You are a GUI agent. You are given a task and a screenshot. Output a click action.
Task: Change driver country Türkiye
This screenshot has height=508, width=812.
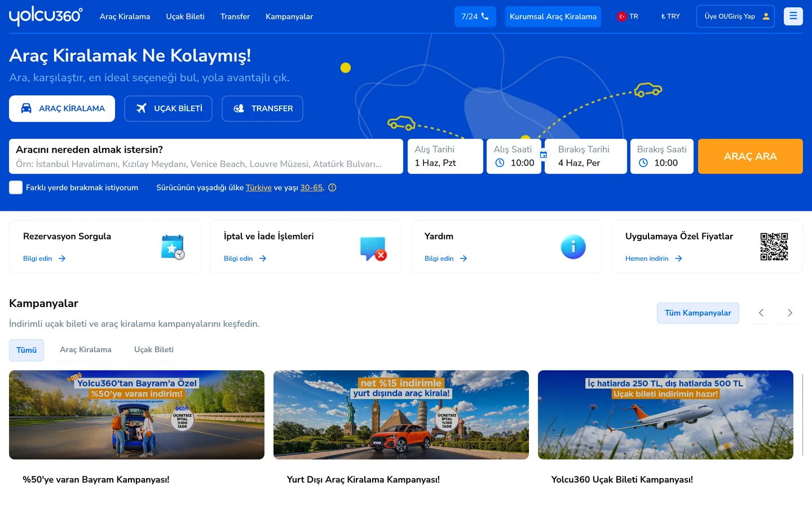click(x=259, y=188)
